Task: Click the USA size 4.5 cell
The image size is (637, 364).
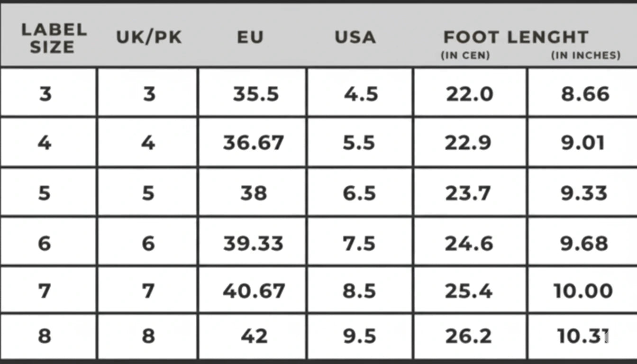Action: pyautogui.click(x=361, y=94)
